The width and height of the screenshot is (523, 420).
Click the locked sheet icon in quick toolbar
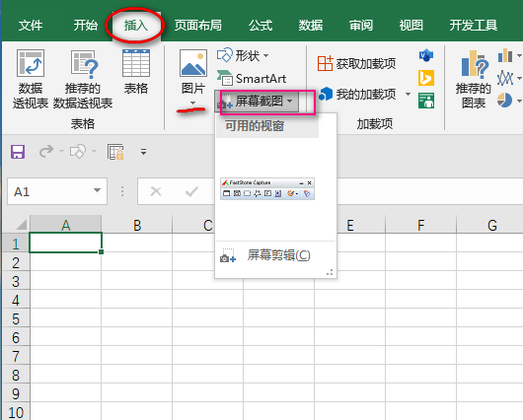click(x=115, y=152)
